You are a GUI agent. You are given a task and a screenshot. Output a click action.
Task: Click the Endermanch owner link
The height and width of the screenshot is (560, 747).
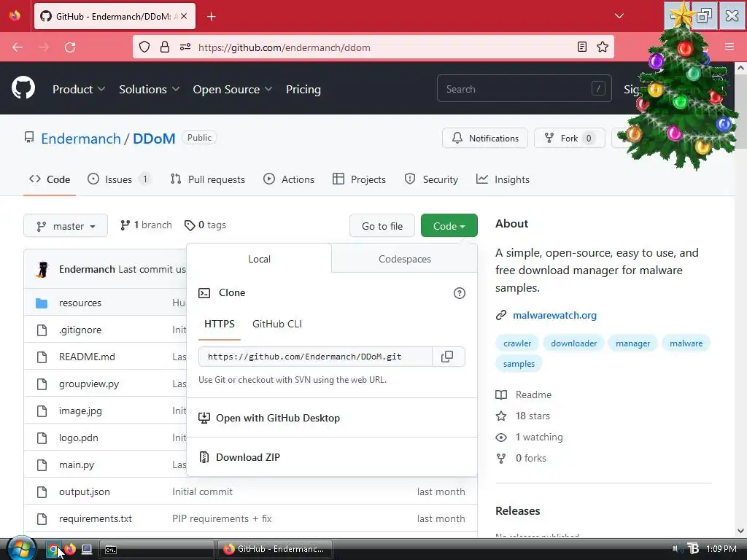tap(81, 139)
